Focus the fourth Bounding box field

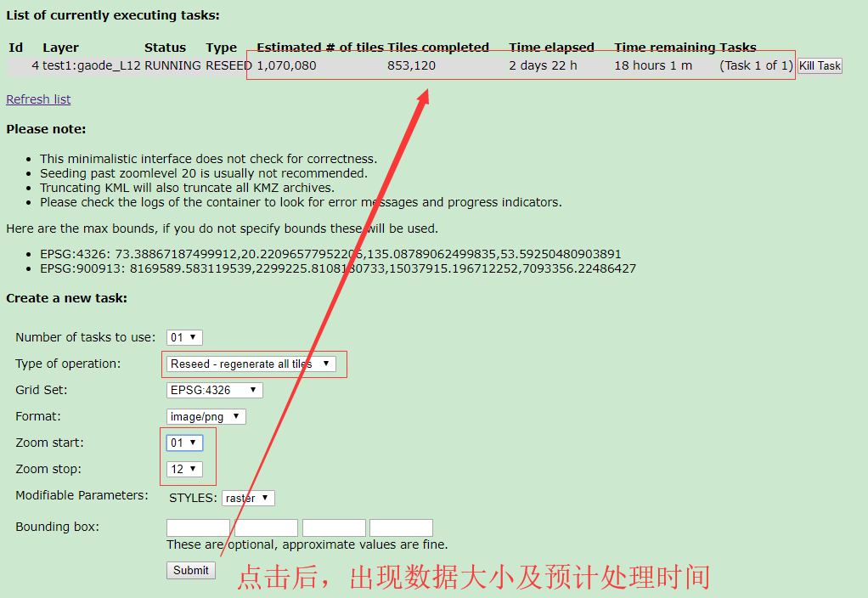point(402,527)
